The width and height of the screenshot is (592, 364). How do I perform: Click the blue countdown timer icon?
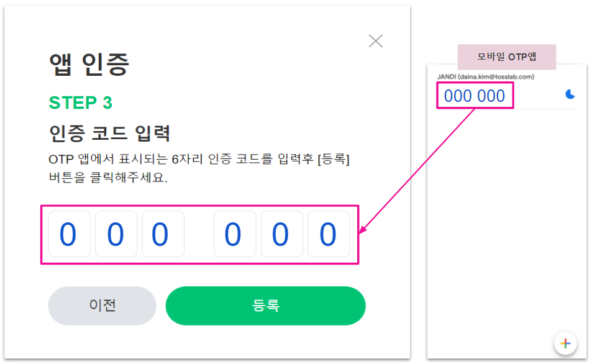[570, 94]
